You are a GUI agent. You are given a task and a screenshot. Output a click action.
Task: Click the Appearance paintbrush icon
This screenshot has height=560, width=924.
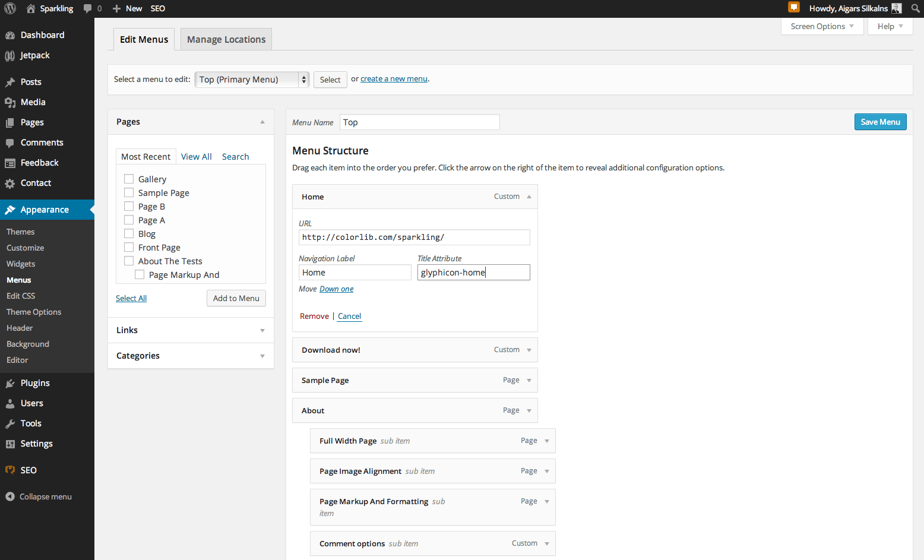10,210
